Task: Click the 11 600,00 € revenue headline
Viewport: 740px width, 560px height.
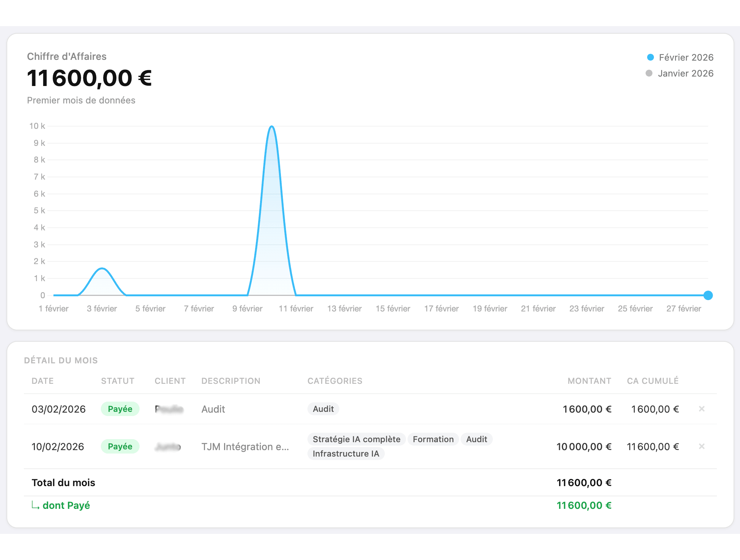Action: pyautogui.click(x=89, y=78)
